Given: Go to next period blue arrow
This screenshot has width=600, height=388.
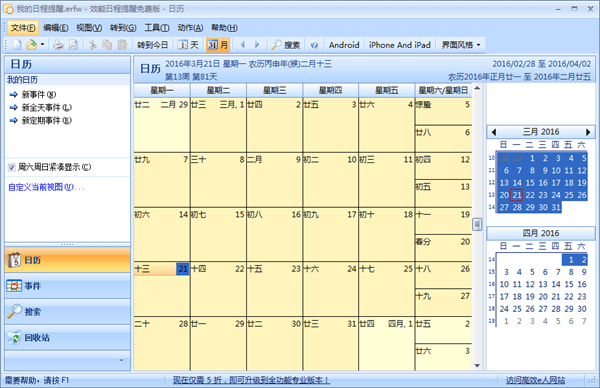Looking at the screenshot, I should point(257,45).
